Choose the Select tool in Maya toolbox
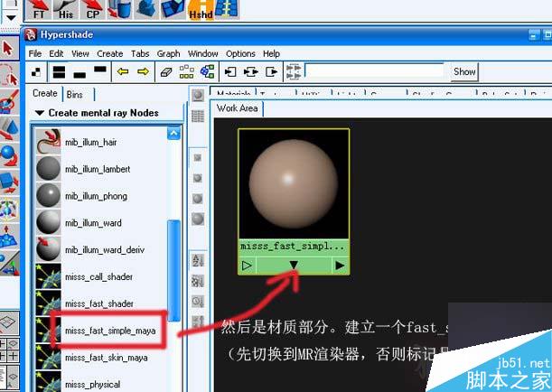This screenshot has height=392, width=552. click(8, 49)
